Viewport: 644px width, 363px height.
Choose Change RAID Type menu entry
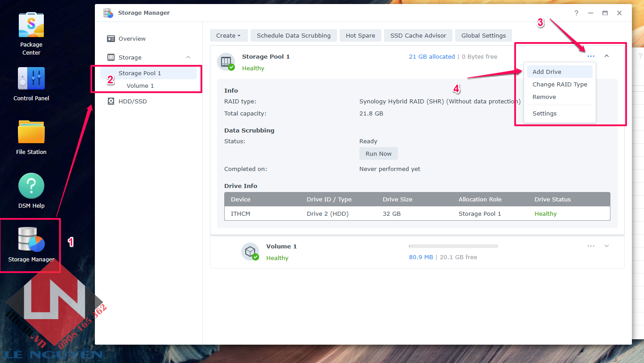[x=559, y=84]
